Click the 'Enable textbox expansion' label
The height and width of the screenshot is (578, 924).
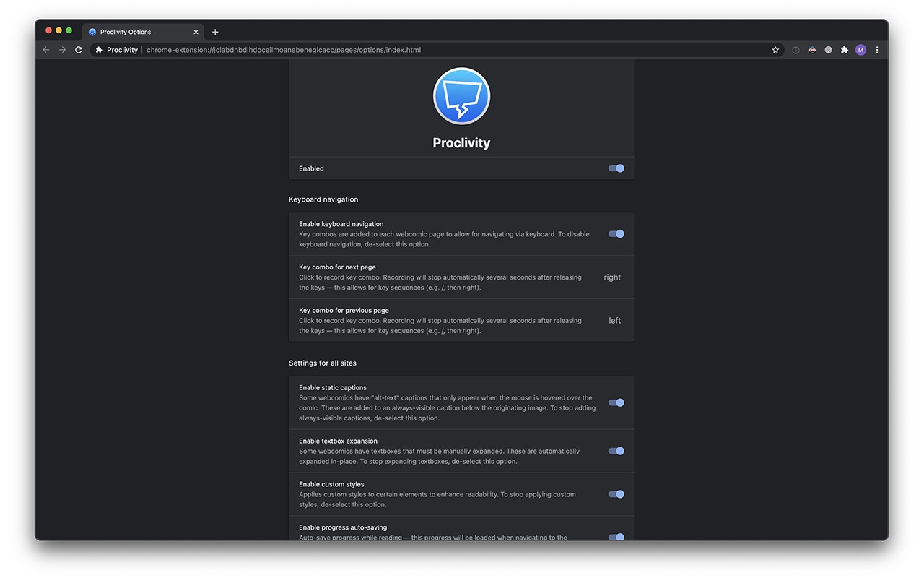(338, 441)
